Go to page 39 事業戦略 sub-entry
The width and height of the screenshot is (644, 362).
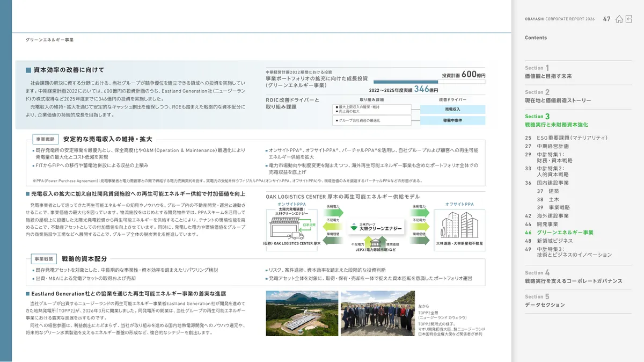[x=553, y=207]
